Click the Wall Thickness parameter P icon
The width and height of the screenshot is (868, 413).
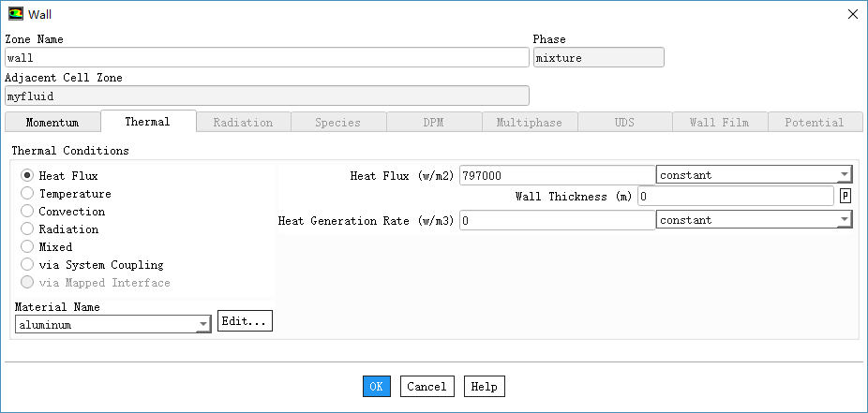tap(845, 196)
